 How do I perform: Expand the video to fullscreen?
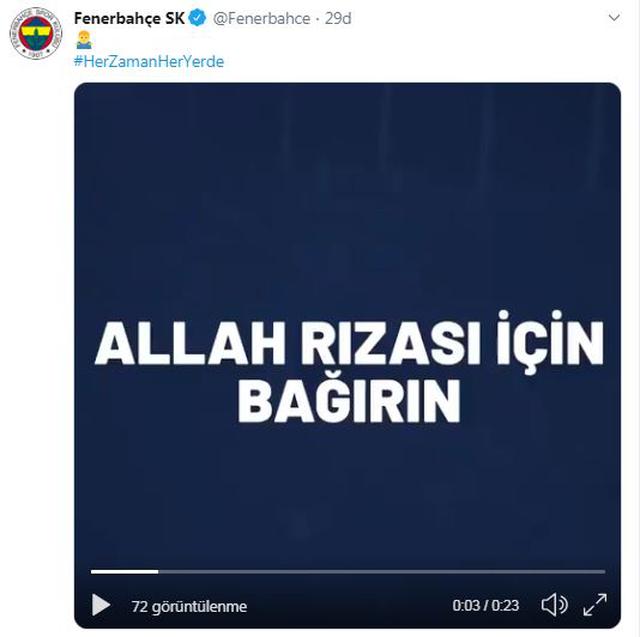pyautogui.click(x=595, y=605)
